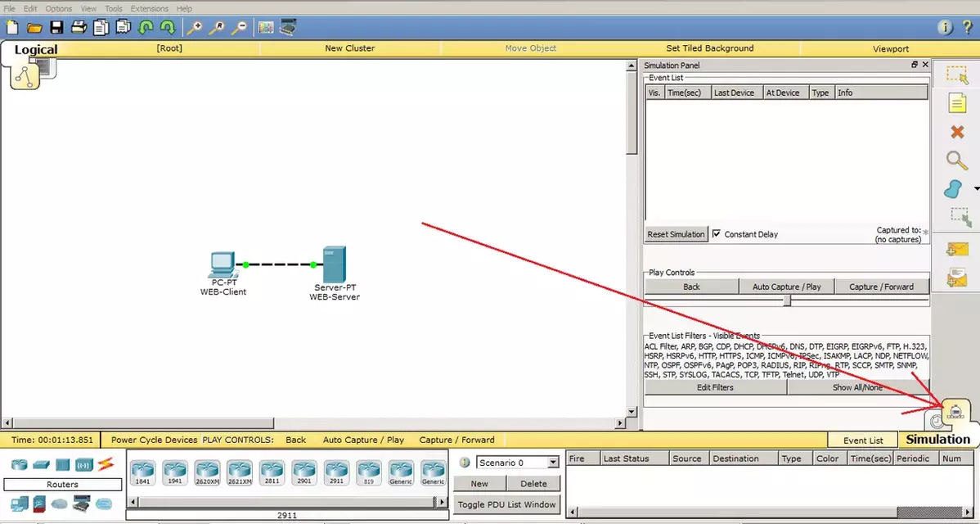Viewport: 980px width, 524px height.
Task: Open the Scenario 0 dropdown
Action: 552,463
